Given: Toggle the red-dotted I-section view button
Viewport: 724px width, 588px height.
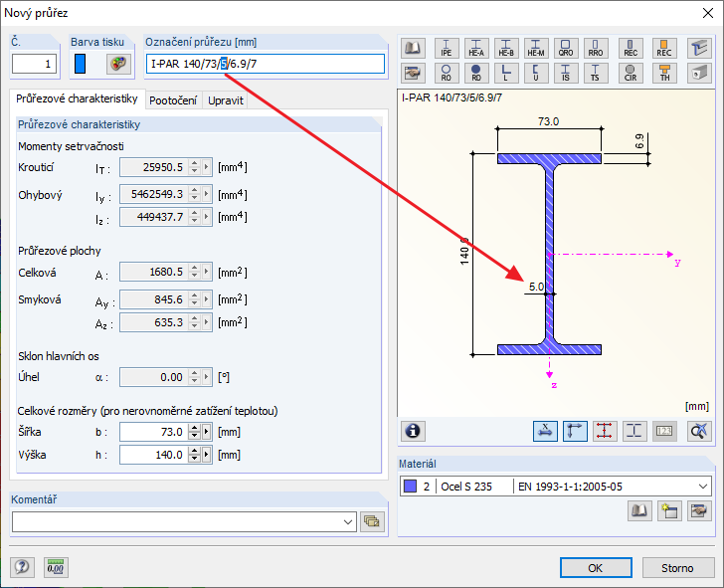Looking at the screenshot, I should coord(605,431).
